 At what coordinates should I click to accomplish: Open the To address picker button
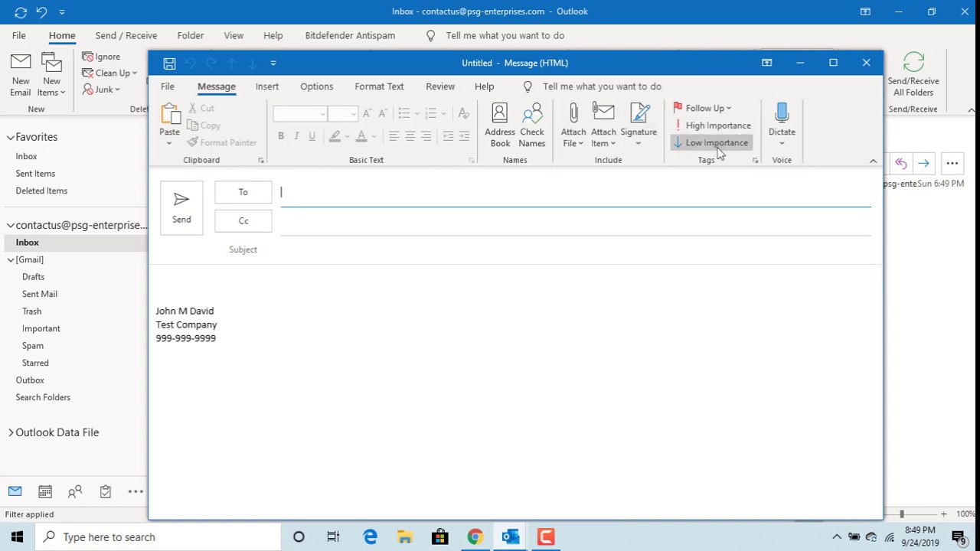click(x=243, y=192)
